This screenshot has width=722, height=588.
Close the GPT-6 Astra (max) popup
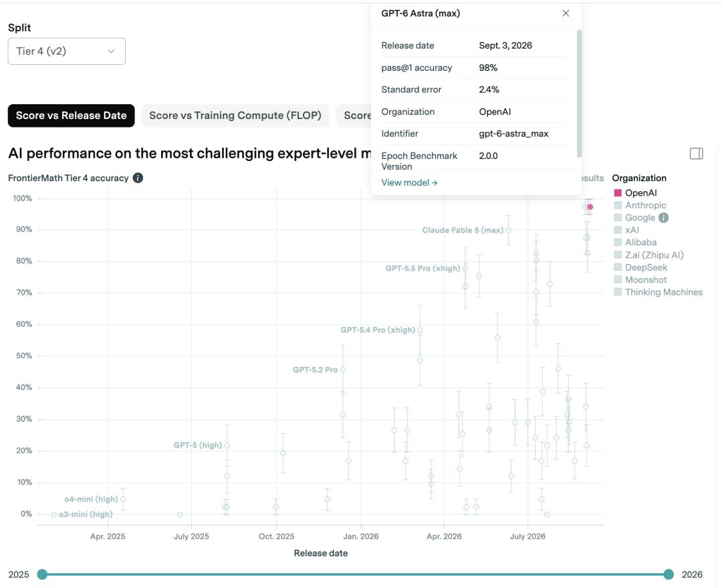click(x=566, y=13)
